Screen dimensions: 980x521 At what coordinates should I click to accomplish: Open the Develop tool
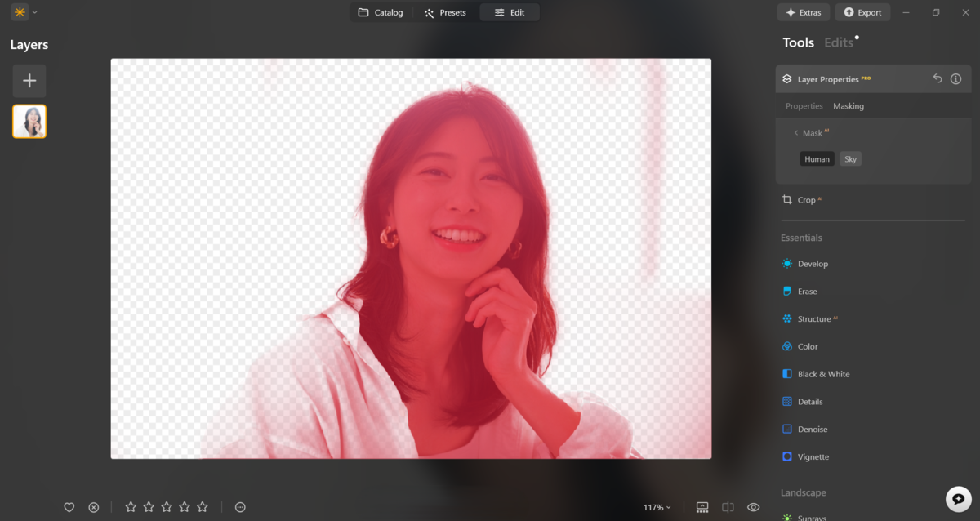(813, 264)
